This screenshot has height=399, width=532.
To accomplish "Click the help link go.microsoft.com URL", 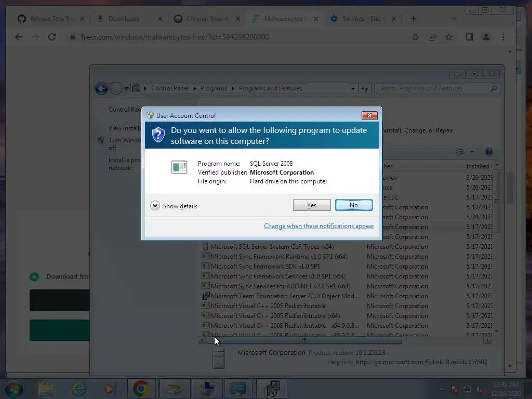I will coord(421,362).
